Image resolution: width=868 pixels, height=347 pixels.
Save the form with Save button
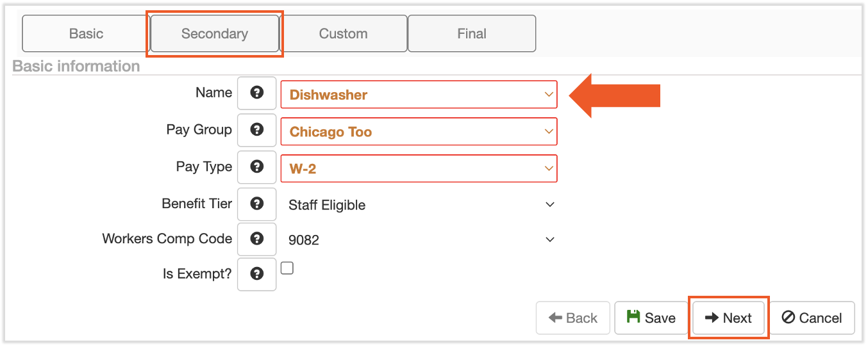[x=651, y=318]
